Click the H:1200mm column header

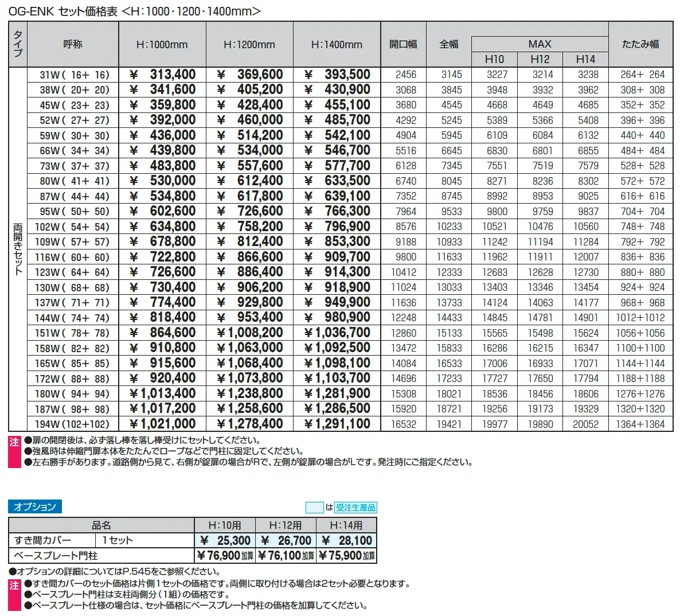tap(249, 44)
